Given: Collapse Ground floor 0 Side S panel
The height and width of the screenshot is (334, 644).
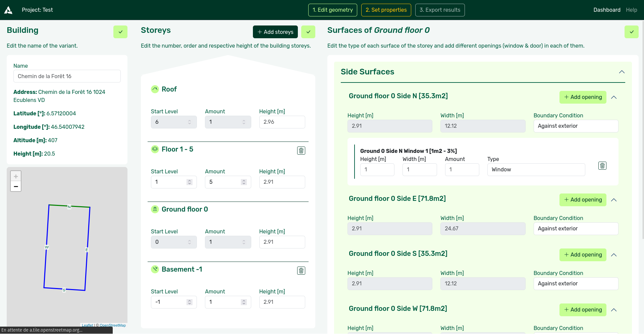Looking at the screenshot, I should [x=614, y=255].
